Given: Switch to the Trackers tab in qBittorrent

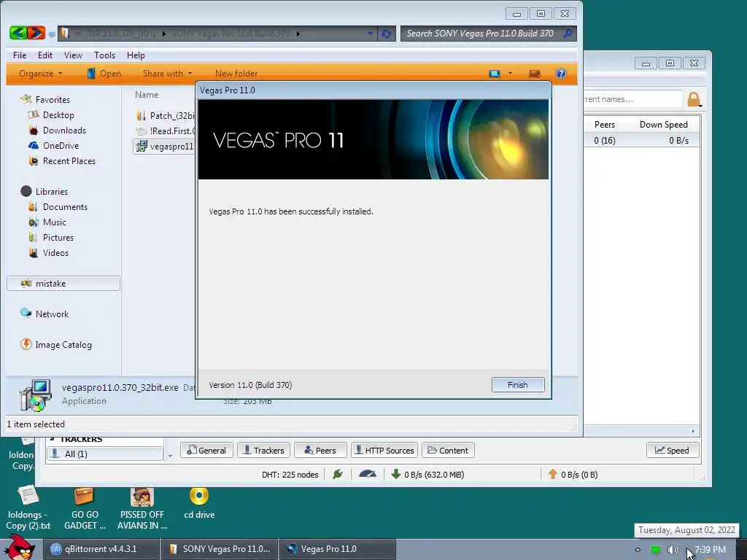Looking at the screenshot, I should 264,451.
